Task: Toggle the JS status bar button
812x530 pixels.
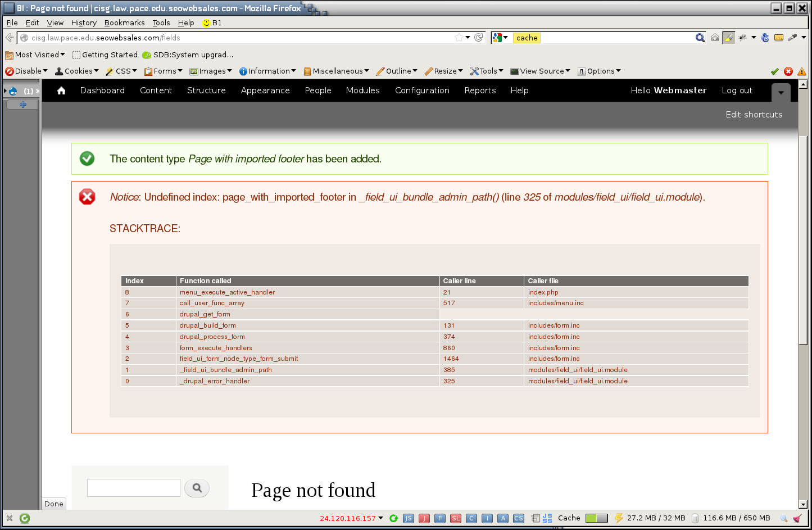Action: point(409,518)
